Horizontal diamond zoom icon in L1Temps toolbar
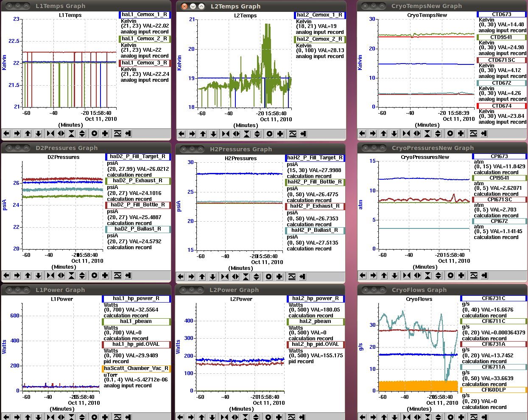 click(x=61, y=134)
